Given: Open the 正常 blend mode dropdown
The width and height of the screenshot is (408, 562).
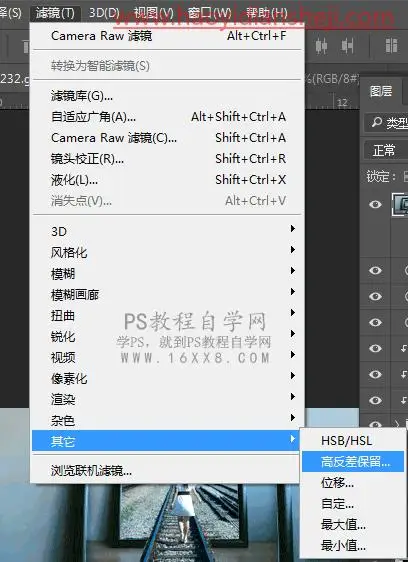Looking at the screenshot, I should 386,150.
